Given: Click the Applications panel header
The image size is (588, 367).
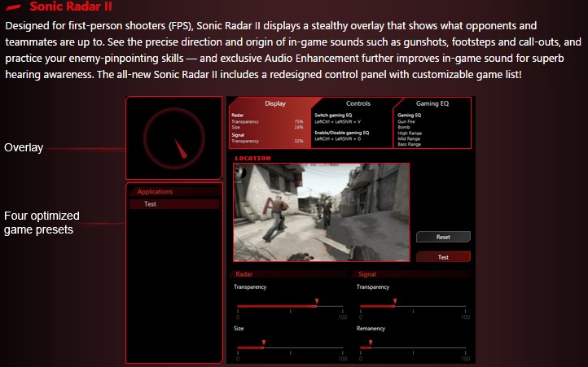Looking at the screenshot, I should [175, 191].
